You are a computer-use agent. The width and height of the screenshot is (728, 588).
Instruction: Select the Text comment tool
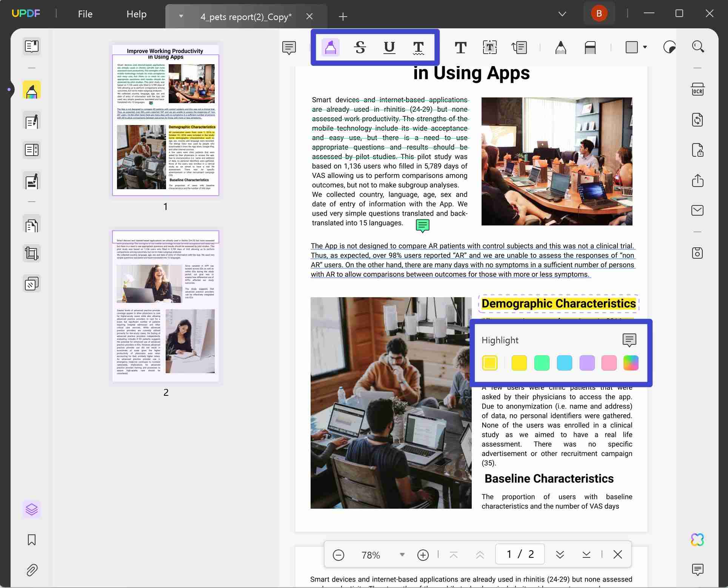pyautogui.click(x=461, y=47)
